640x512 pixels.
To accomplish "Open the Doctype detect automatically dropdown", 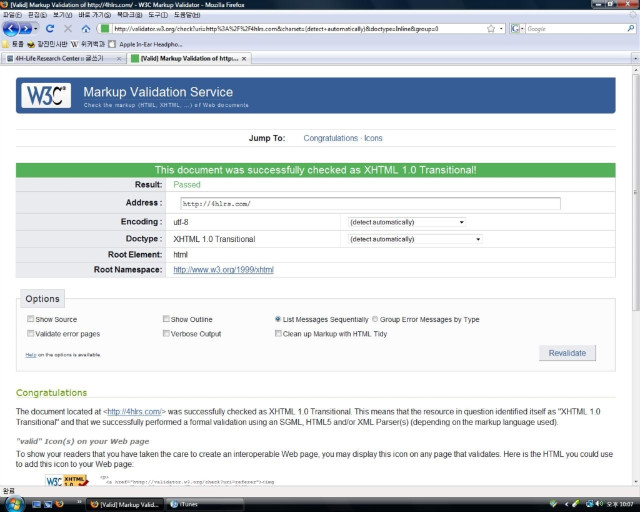I will [x=415, y=239].
